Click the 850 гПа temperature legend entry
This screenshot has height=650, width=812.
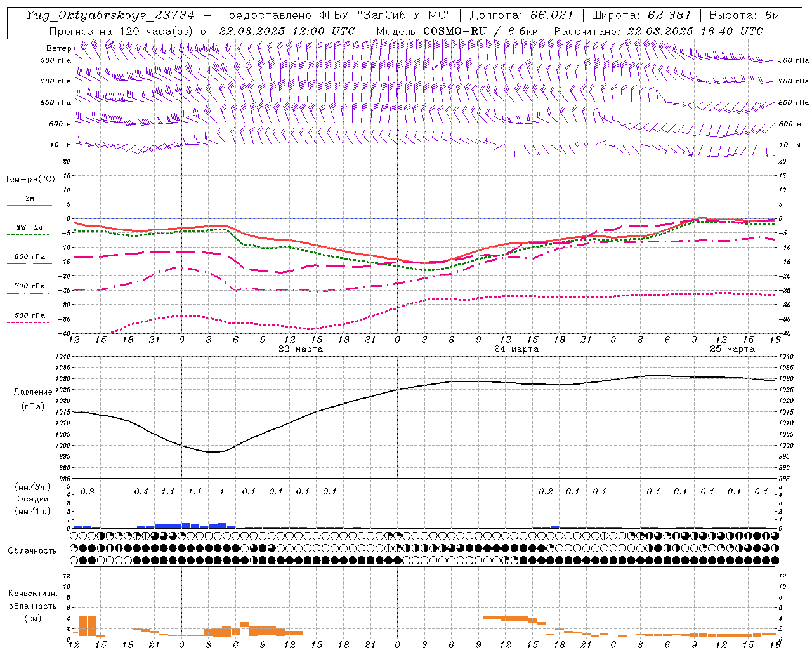pos(29,257)
